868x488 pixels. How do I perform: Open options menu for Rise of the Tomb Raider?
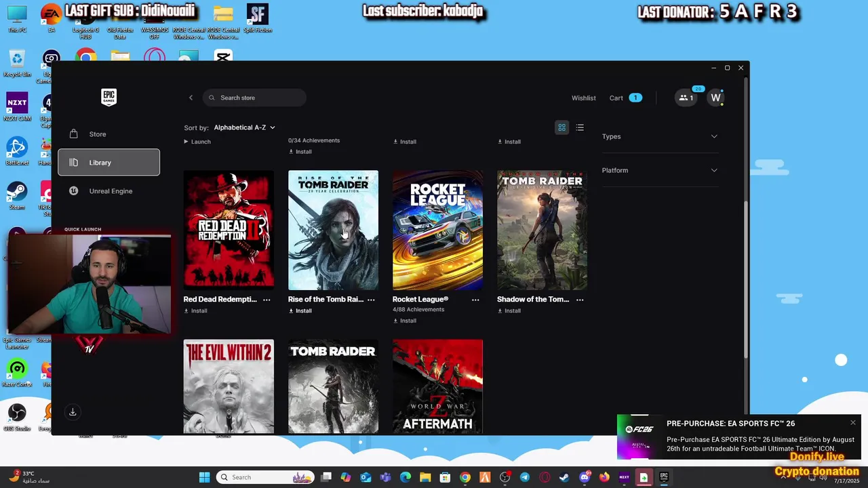tap(371, 300)
